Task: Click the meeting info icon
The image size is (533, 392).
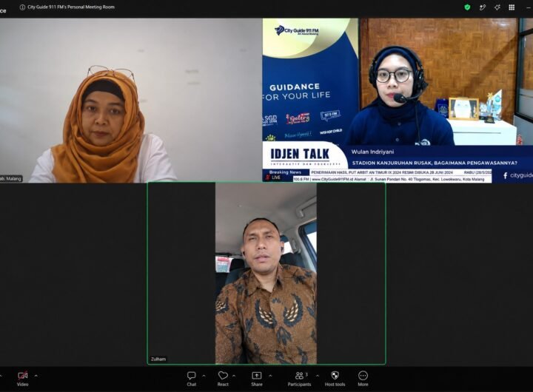Action: pos(22,7)
